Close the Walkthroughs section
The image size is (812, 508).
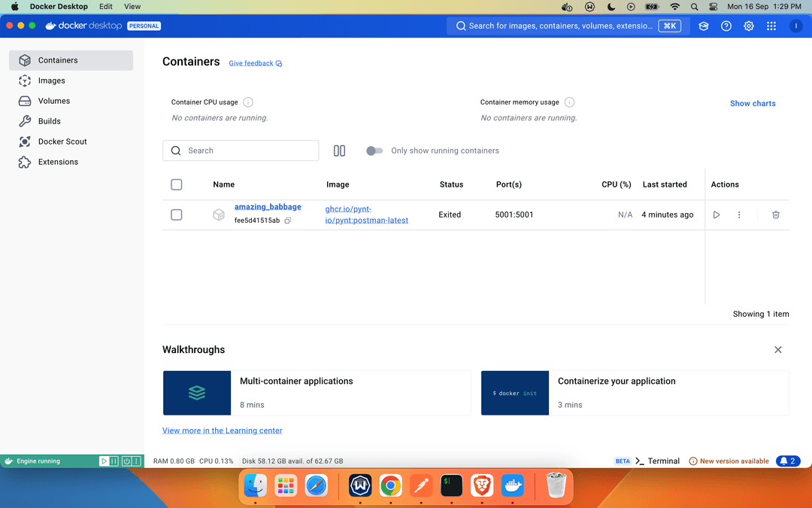click(777, 350)
